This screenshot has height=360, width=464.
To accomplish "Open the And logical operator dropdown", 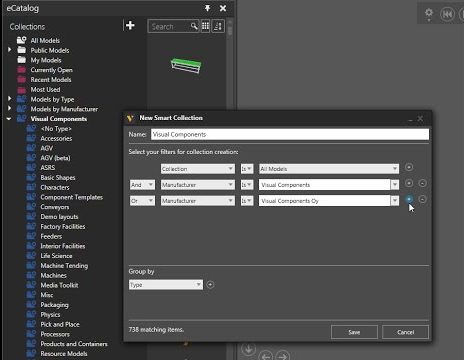I will point(142,185).
